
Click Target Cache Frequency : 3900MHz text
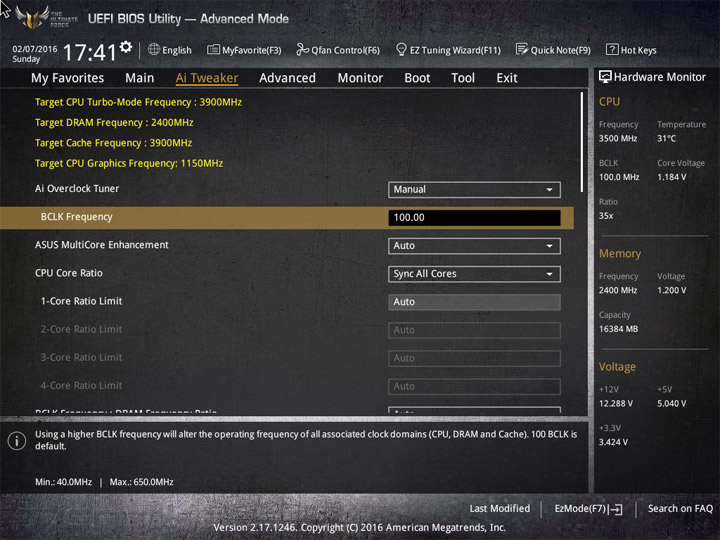[113, 143]
